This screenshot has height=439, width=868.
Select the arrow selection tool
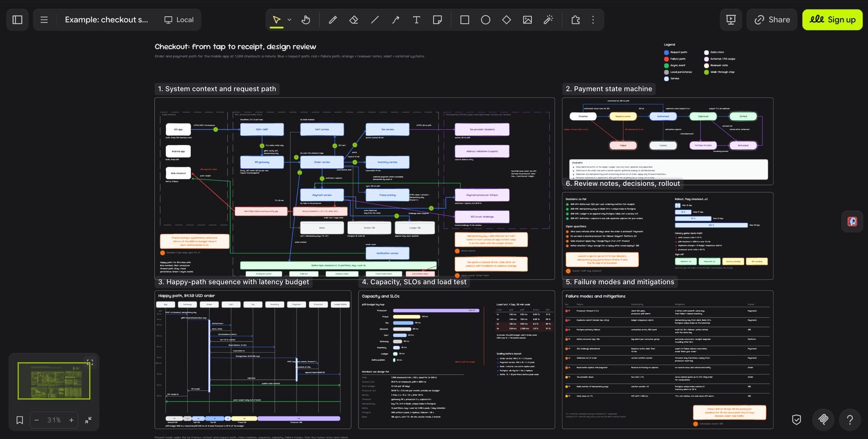tap(277, 20)
